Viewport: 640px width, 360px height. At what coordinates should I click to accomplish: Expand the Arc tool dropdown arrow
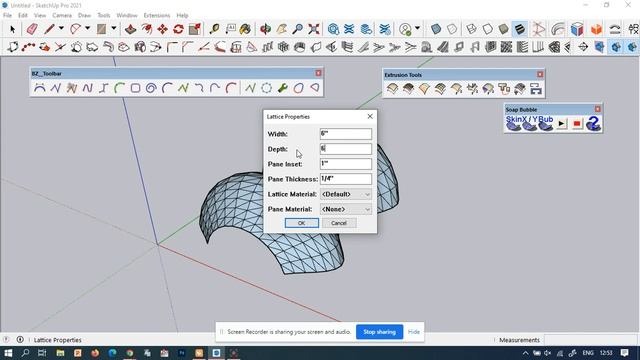pos(87,28)
